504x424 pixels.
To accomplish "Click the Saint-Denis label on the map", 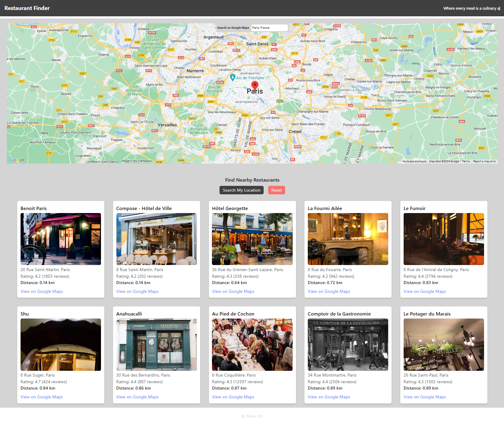I will 257,44.
